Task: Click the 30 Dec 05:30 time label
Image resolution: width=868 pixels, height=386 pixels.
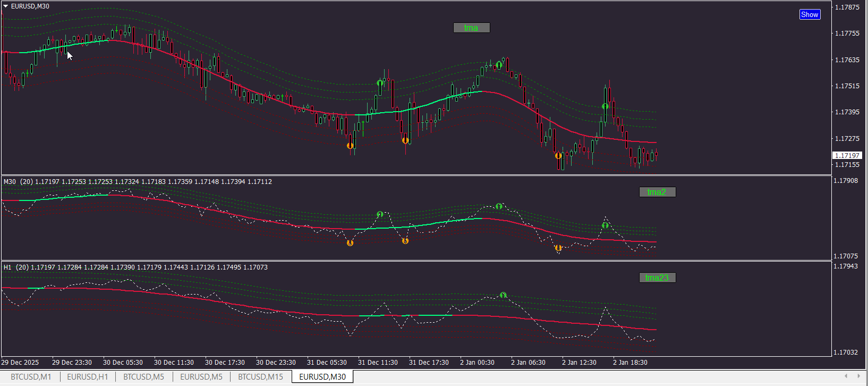Action: click(x=123, y=363)
